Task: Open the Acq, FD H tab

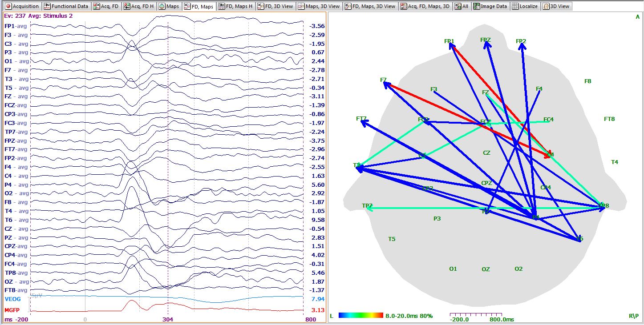Action: tap(139, 7)
